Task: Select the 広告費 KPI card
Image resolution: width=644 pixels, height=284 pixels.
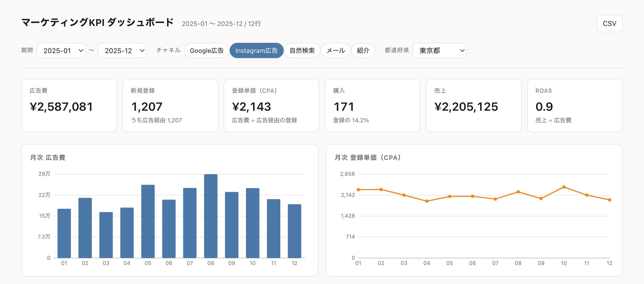Action: click(x=69, y=105)
